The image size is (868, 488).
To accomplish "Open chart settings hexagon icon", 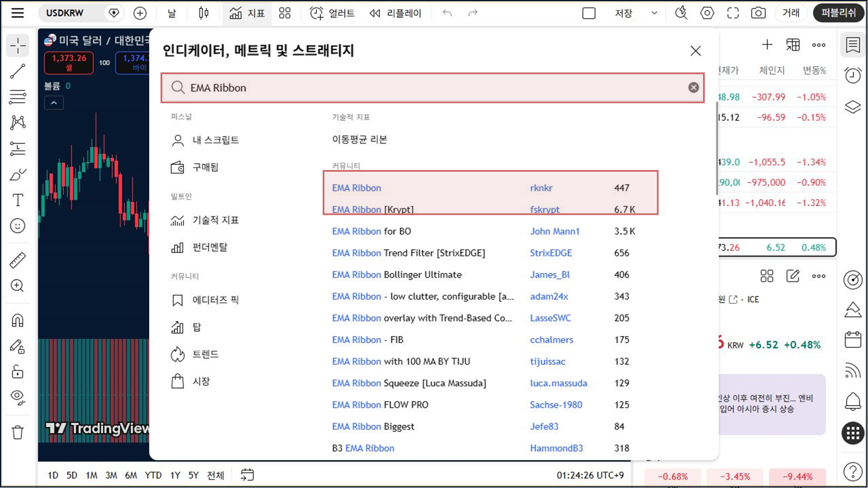I will 707,13.
